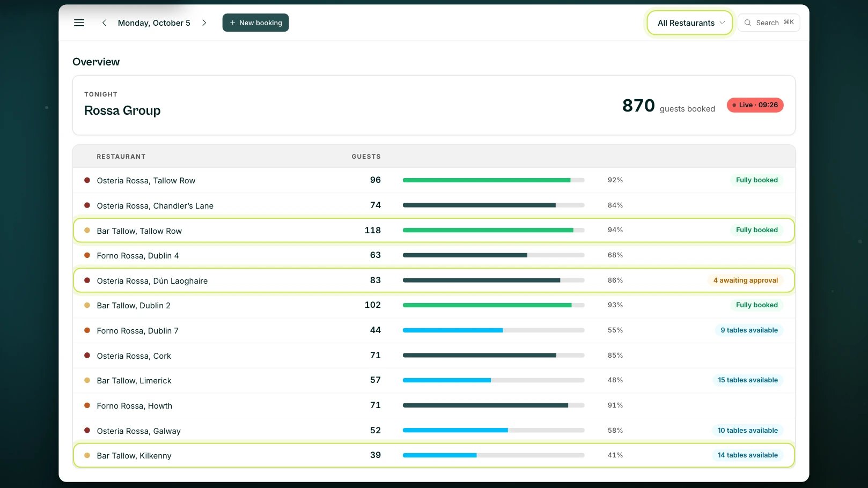Open the Monday, October 5 date picker
The height and width of the screenshot is (488, 868).
click(154, 23)
